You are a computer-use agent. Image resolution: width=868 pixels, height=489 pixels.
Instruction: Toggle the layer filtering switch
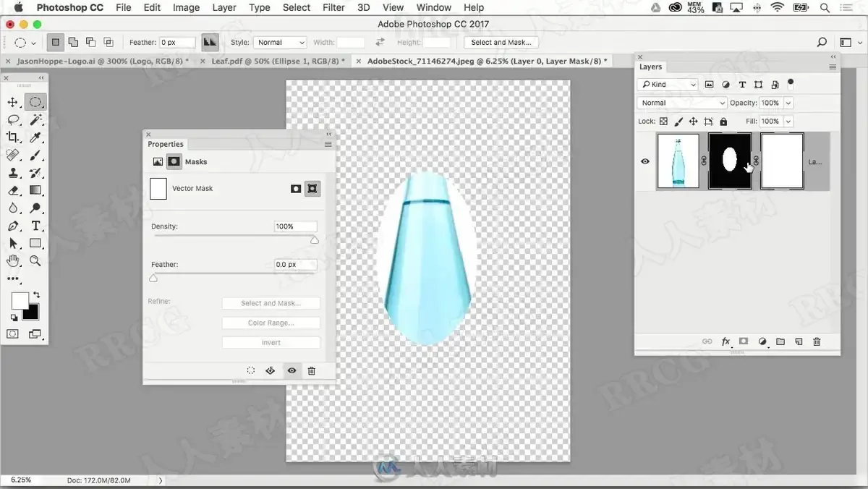[791, 83]
